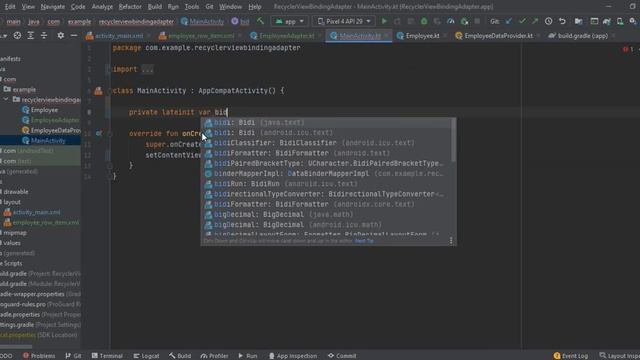Open the Code menu
This screenshot has width=640, height=360.
(78, 7)
